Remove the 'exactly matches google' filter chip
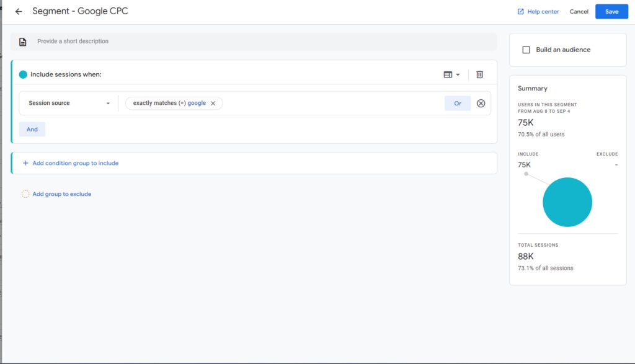Screen dimensions: 635x364 (x=213, y=104)
